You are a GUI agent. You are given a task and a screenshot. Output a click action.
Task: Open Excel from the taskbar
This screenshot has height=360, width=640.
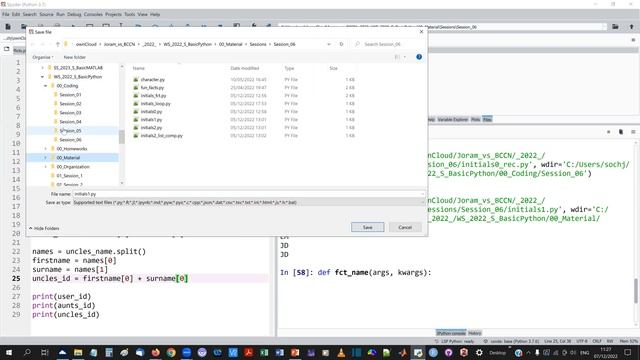pos(264,352)
